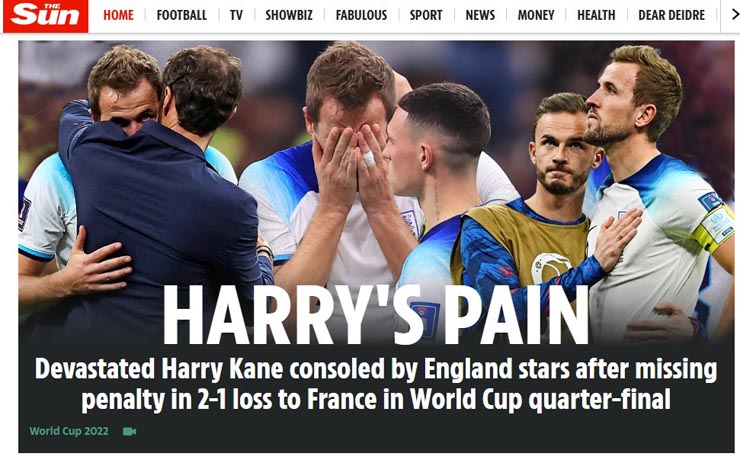Select MONEY in the navigation bar
Viewport: 740px width, 460px height.
pos(536,15)
